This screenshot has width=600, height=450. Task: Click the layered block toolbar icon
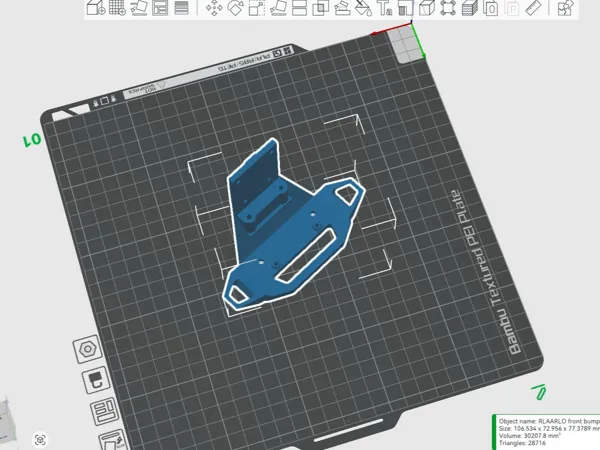(469, 8)
